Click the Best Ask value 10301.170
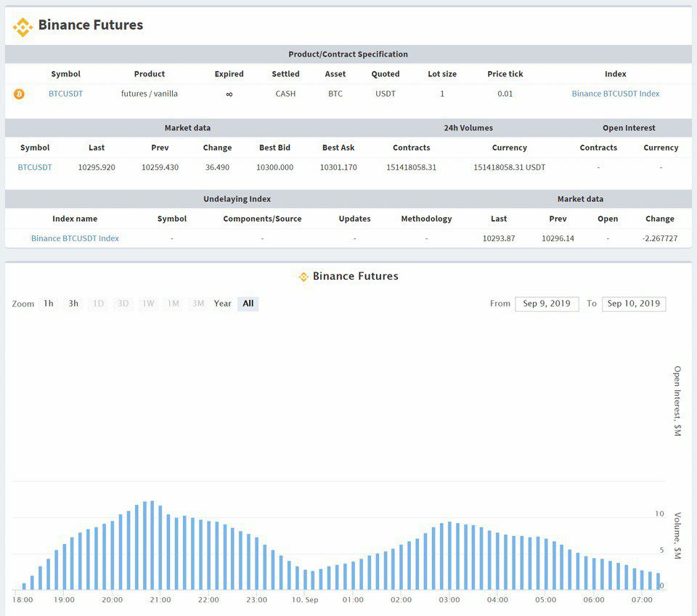This screenshot has width=697, height=616. pyautogui.click(x=338, y=167)
